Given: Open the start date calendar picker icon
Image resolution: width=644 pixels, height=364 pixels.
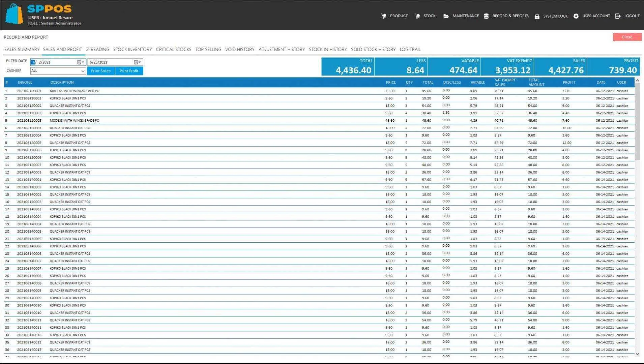Looking at the screenshot, I should click(x=79, y=62).
